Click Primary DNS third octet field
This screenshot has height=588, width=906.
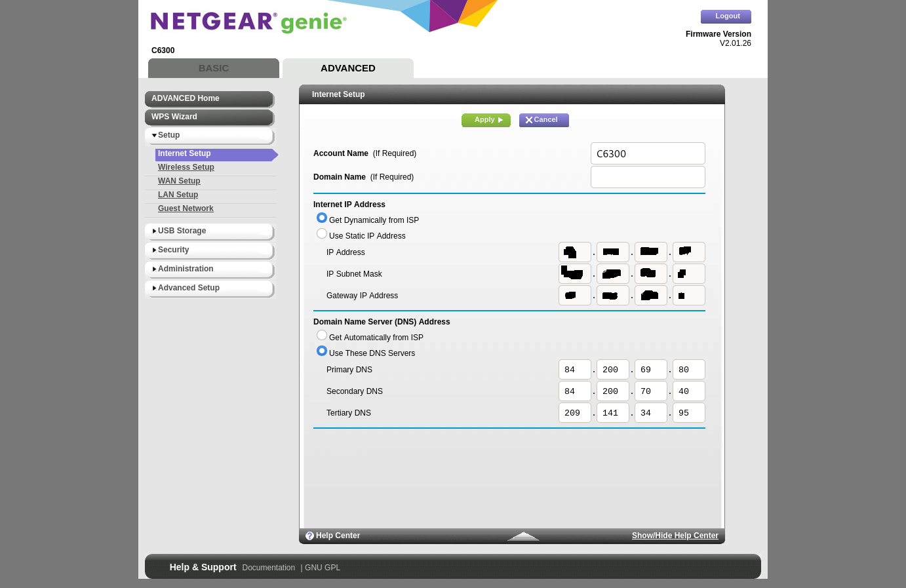pyautogui.click(x=651, y=370)
